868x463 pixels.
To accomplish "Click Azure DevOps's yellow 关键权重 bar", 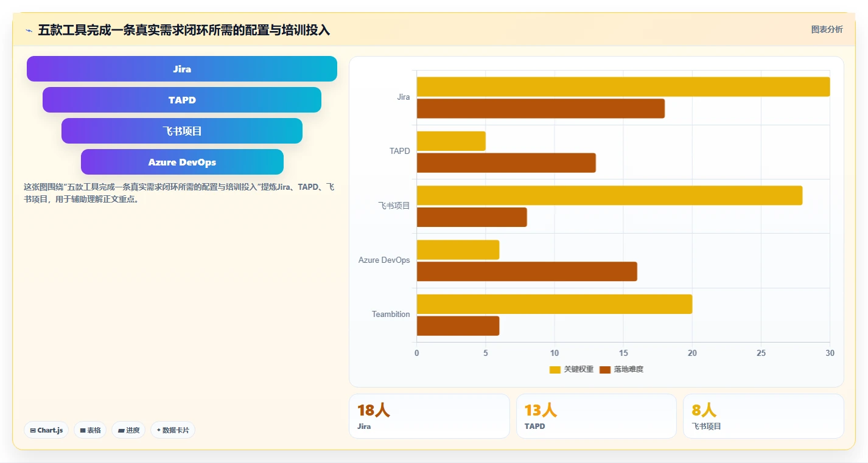I will [458, 249].
